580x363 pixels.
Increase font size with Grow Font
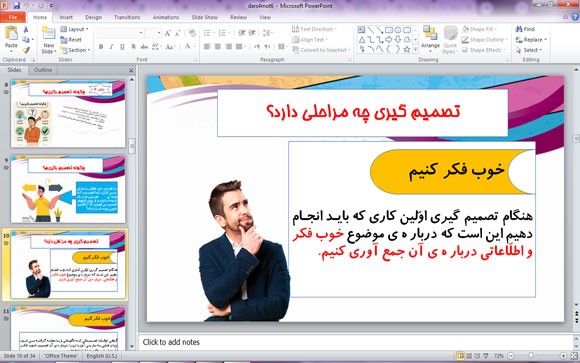168,33
